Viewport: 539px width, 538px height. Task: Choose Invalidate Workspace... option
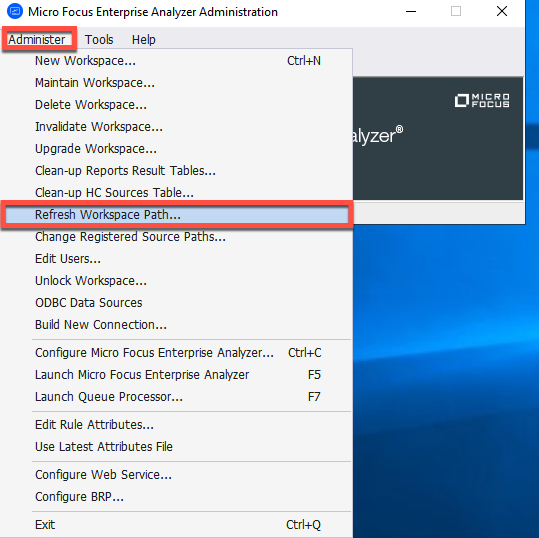pos(176,127)
